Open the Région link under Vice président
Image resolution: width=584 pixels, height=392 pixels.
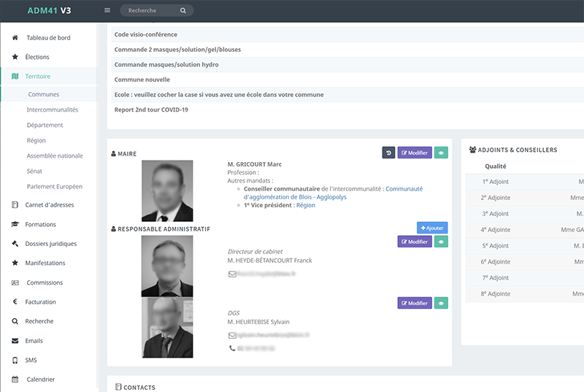[306, 205]
